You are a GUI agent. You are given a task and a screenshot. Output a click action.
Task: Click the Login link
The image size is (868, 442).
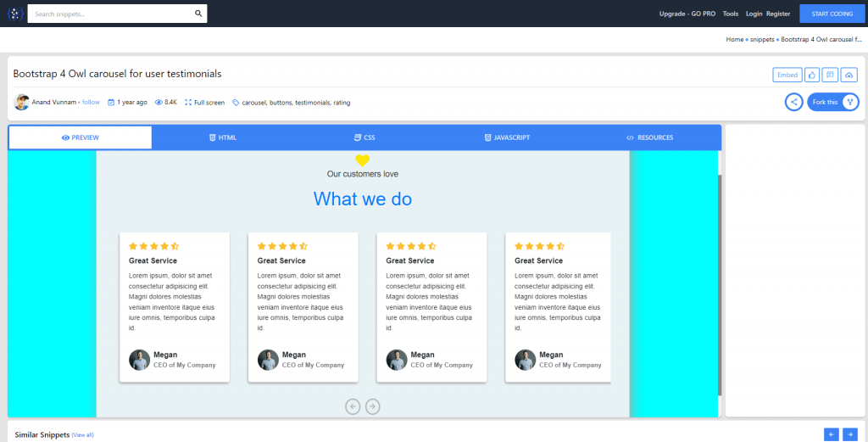(x=754, y=14)
